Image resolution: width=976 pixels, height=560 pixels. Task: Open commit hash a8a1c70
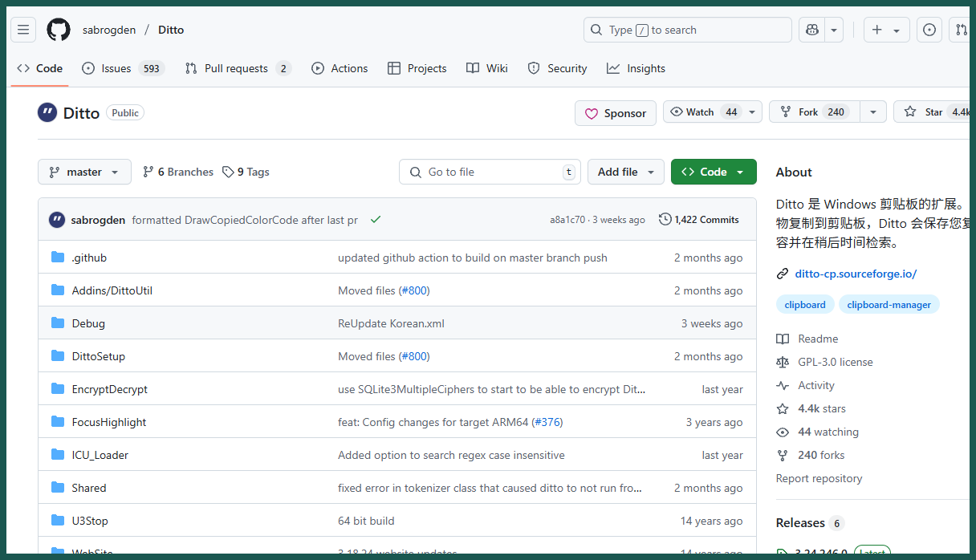[x=567, y=220]
